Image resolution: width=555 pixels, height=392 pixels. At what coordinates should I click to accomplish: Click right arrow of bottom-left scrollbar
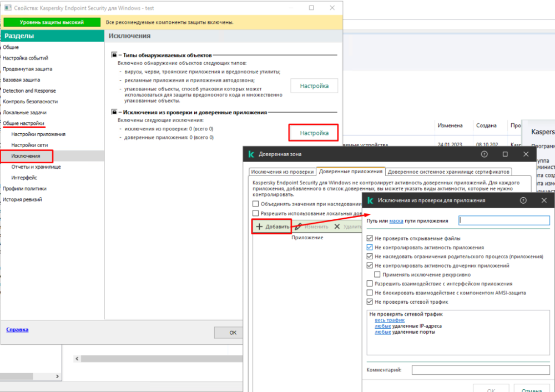click(57, 376)
